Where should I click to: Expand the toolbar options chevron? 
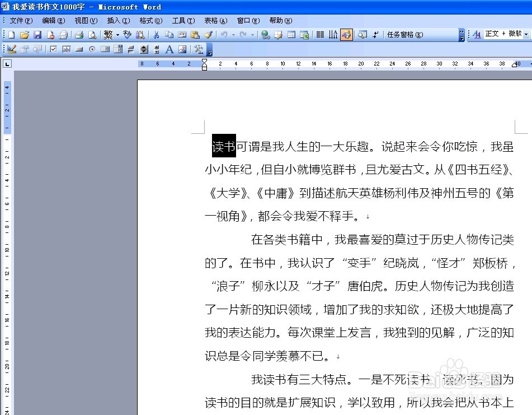click(x=462, y=34)
